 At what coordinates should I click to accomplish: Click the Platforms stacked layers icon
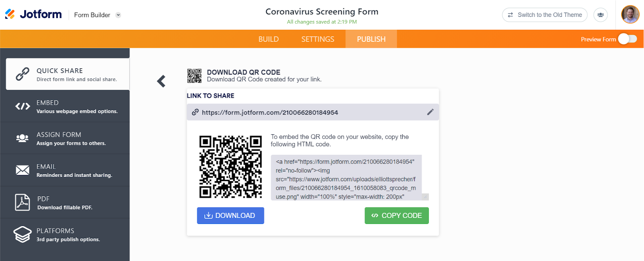(x=23, y=234)
